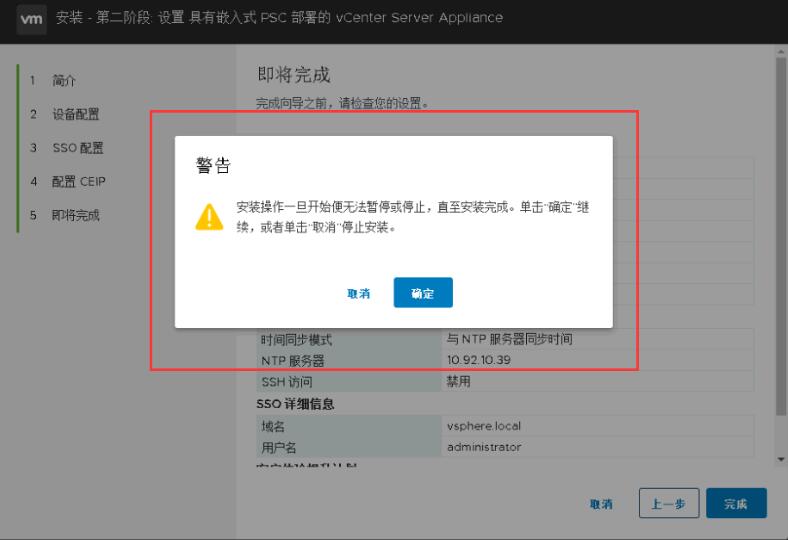Image resolution: width=788 pixels, height=540 pixels.
Task: Go back with the 上一步 button
Action: coord(669,503)
